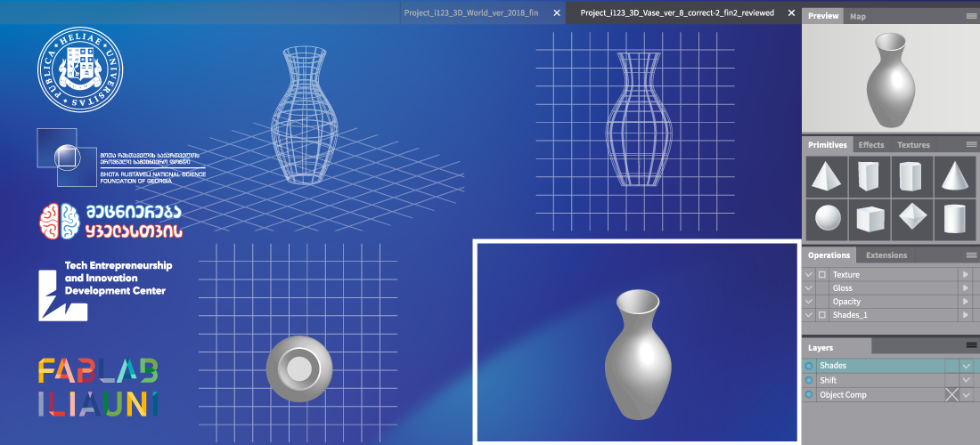Open the Layers panel options menu
The width and height of the screenshot is (980, 445).
pos(971,345)
